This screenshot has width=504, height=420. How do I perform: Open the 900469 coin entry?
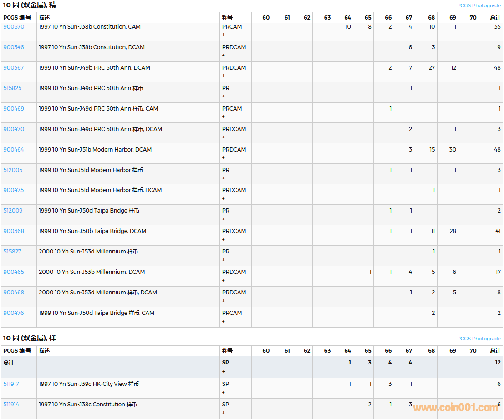(x=14, y=109)
